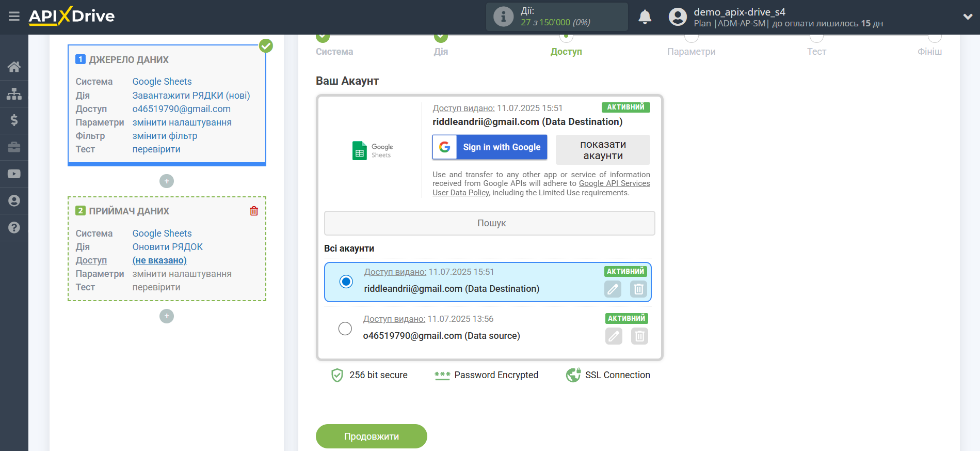The image size is (980, 451).
Task: Click the 'показати акаунти' button
Action: point(603,150)
